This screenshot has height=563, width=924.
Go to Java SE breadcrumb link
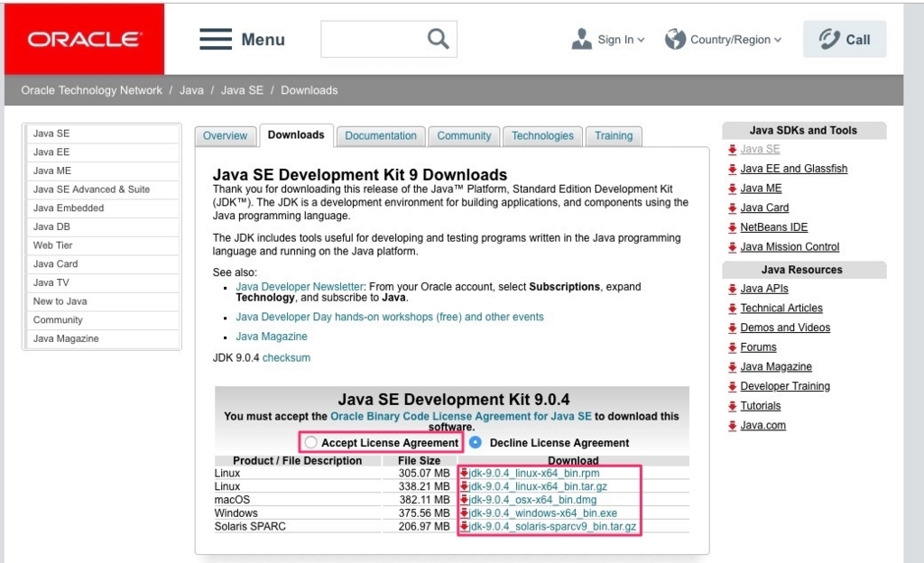tap(242, 90)
